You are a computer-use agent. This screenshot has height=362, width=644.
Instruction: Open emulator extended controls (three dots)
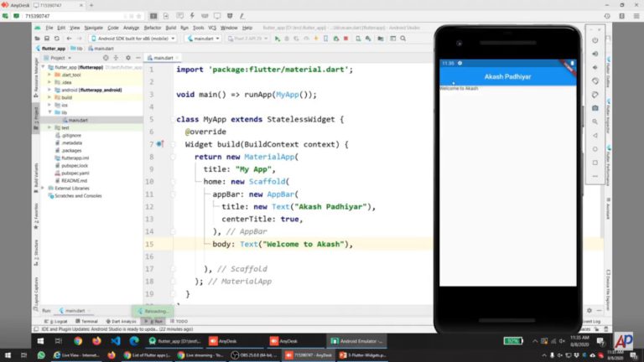point(595,177)
